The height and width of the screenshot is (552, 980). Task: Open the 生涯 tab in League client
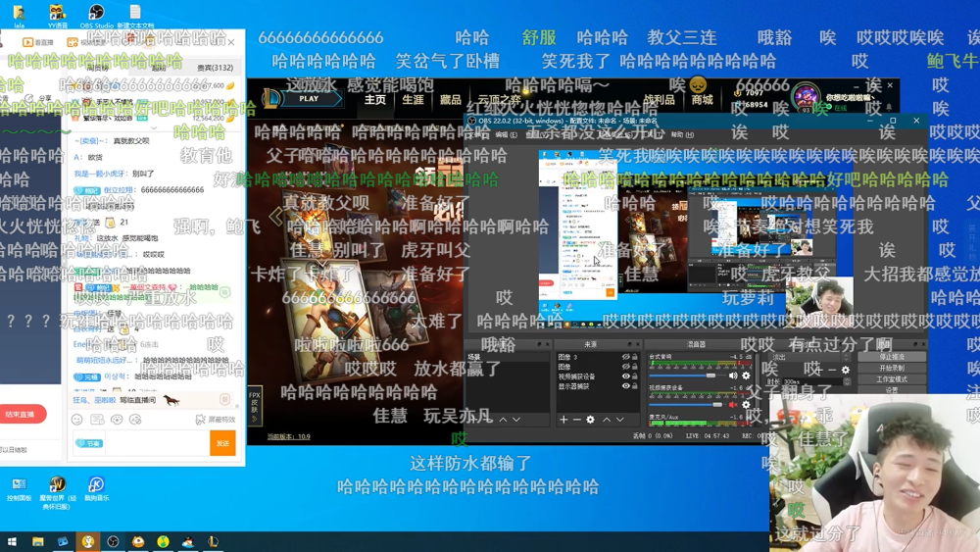point(413,99)
